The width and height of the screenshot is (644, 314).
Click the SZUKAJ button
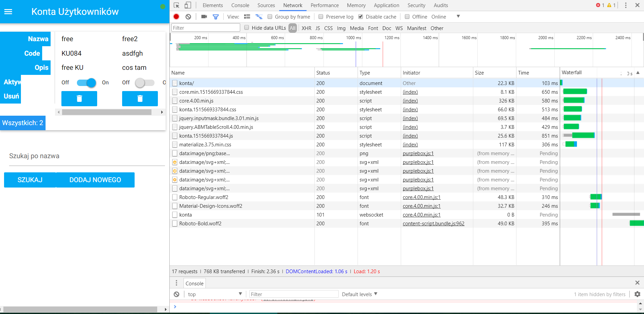(x=30, y=180)
